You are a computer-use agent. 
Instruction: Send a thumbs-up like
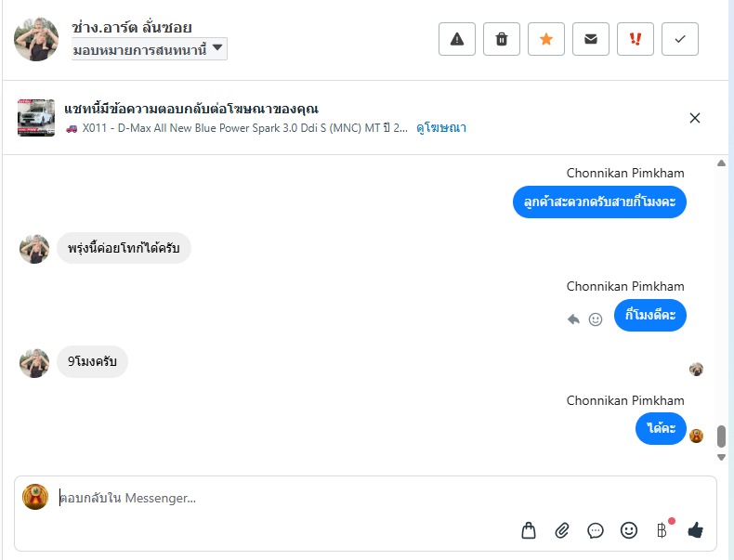click(x=695, y=530)
